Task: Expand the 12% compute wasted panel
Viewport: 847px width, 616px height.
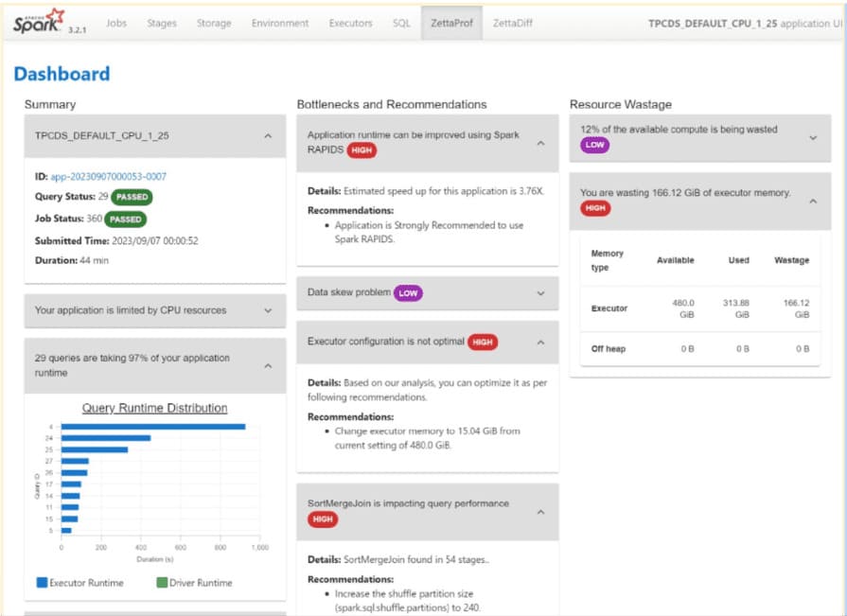Action: (813, 138)
